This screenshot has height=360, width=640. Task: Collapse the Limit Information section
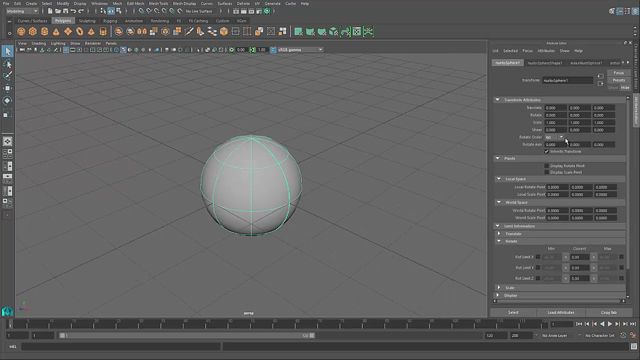click(x=498, y=226)
